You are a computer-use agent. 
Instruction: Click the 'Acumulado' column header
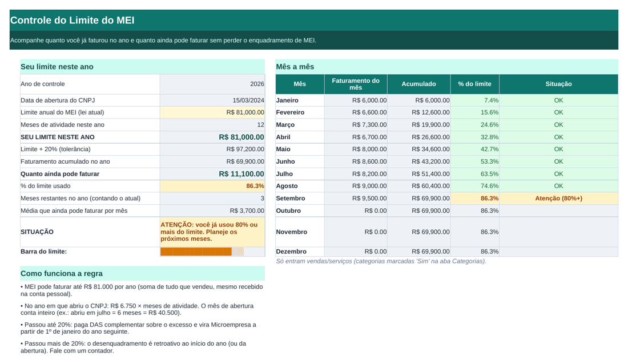pos(419,84)
